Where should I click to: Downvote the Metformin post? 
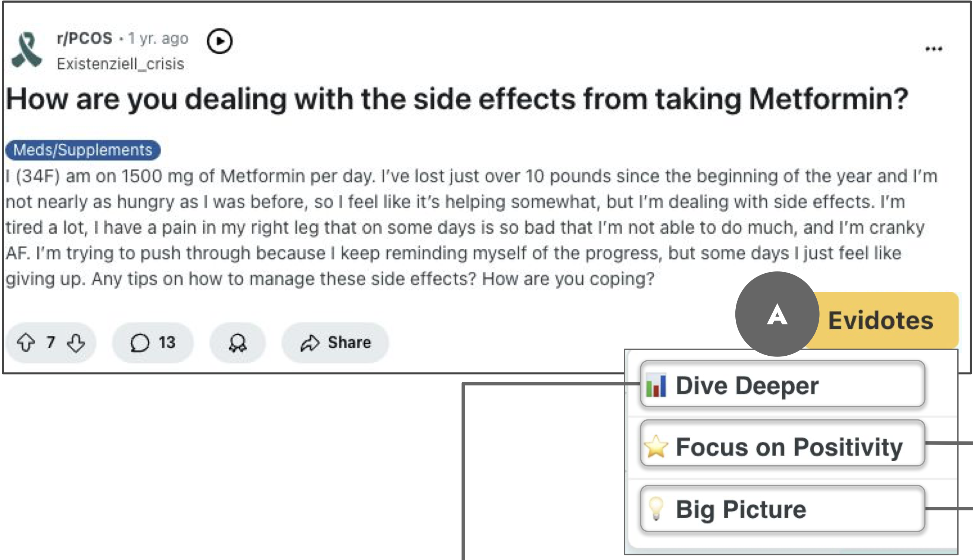point(76,342)
